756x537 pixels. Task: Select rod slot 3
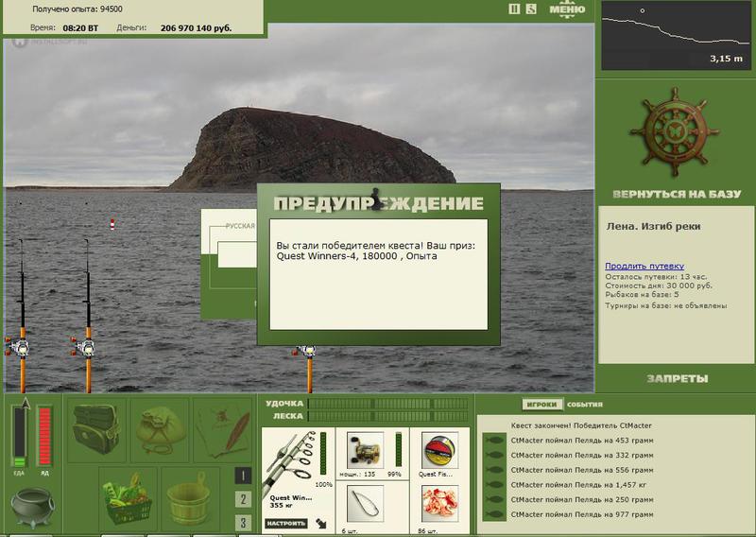[243, 523]
